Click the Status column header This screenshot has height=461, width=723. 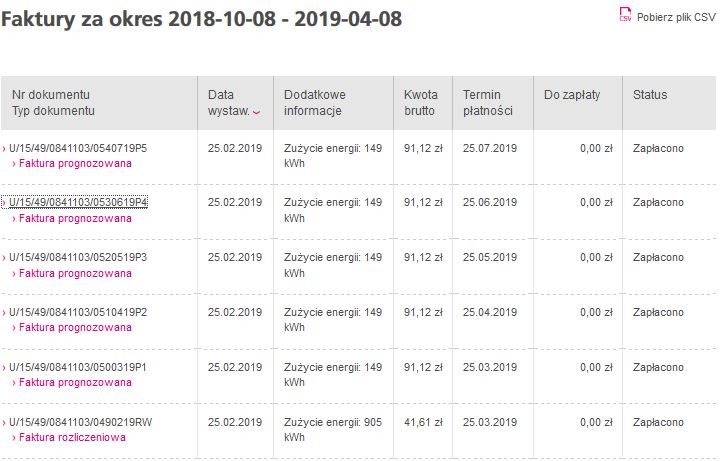[650, 94]
